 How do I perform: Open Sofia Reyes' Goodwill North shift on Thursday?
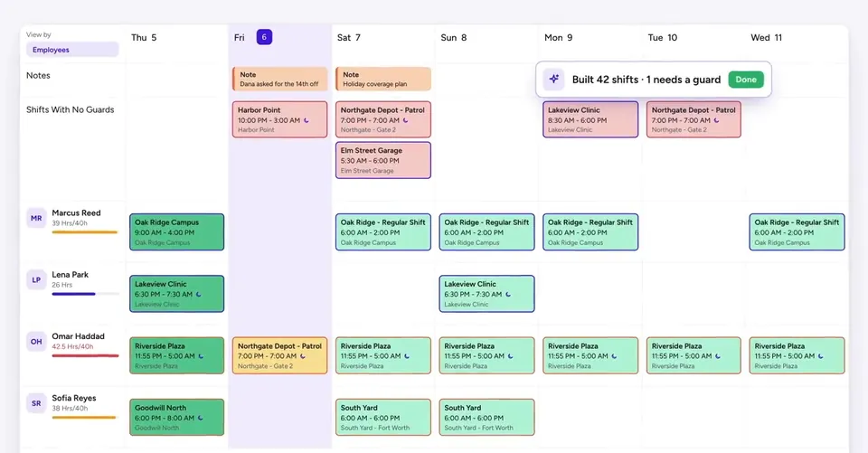176,417
